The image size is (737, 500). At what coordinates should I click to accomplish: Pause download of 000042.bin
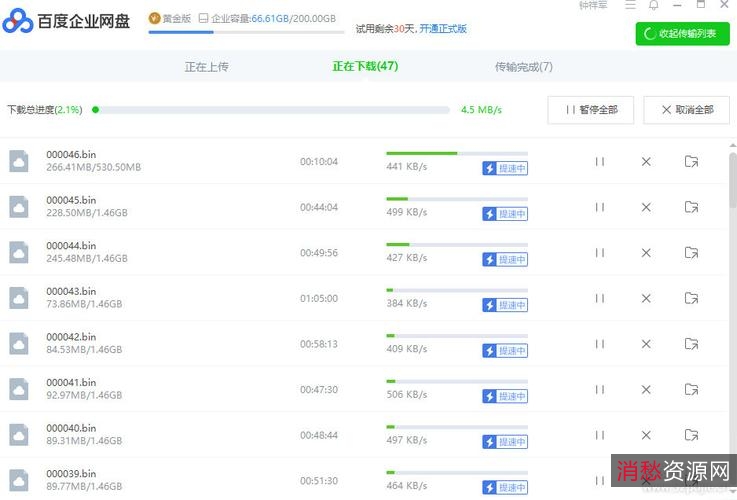pyautogui.click(x=599, y=344)
